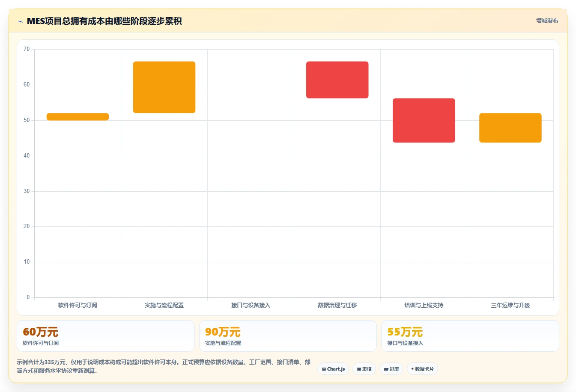
Task: Click axis label 实施与流程配置
Action: (x=164, y=305)
